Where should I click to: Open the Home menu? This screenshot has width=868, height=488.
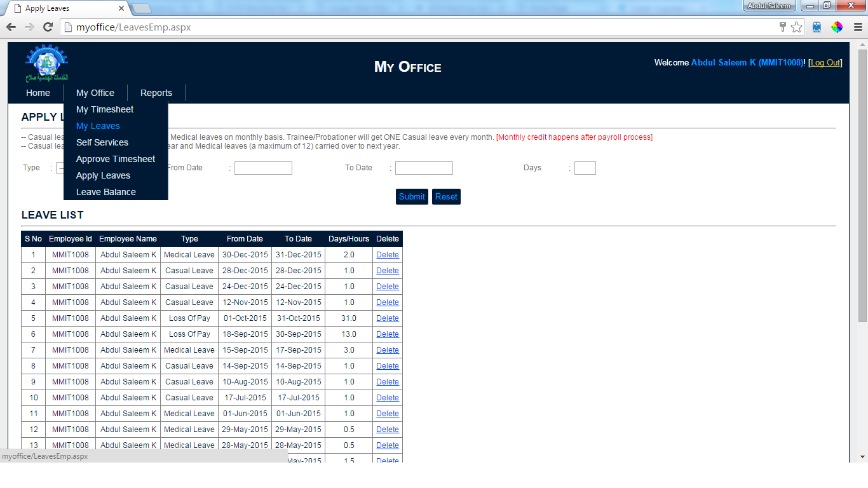38,93
